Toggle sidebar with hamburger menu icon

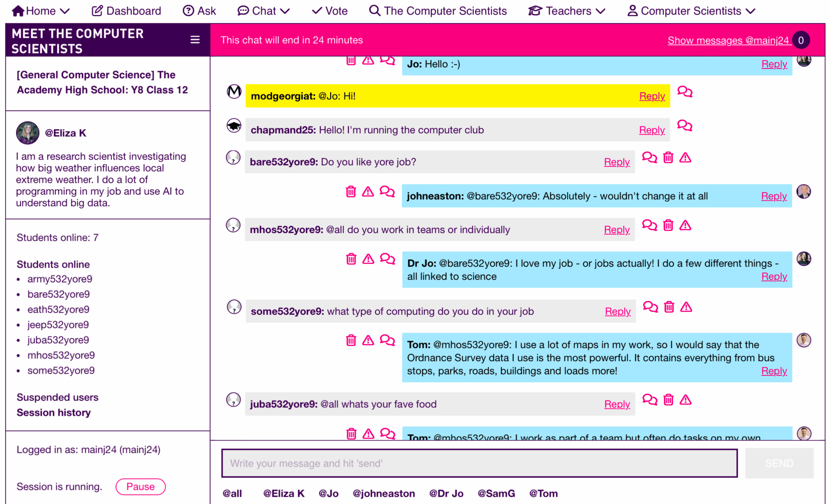click(x=195, y=40)
